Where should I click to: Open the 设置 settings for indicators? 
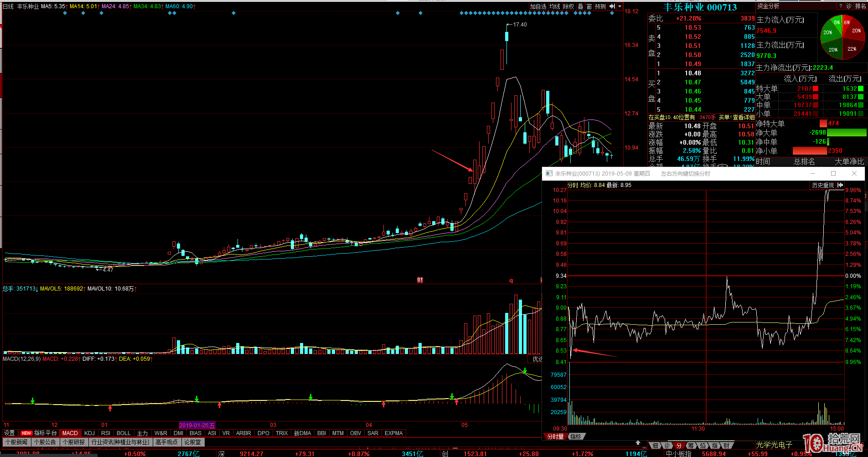pyautogui.click(x=10, y=433)
